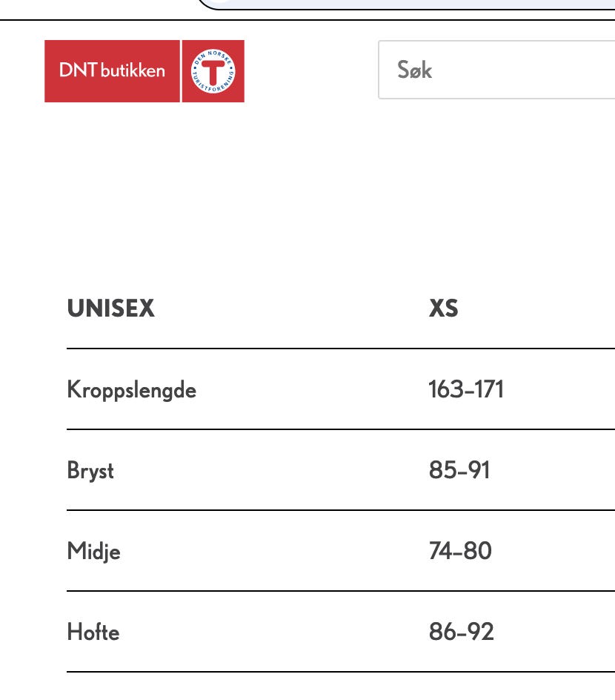Click the 85–91 chest measurement
615x700 pixels.
[459, 469]
